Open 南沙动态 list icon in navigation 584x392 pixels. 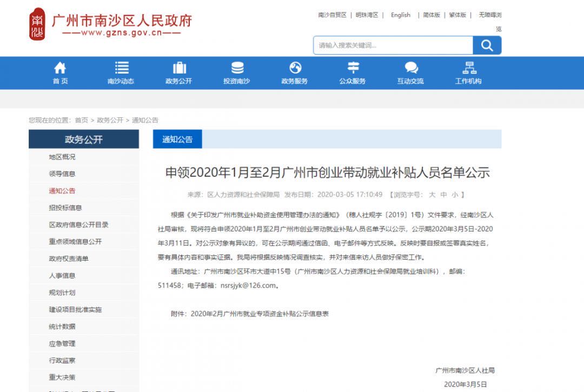click(121, 68)
